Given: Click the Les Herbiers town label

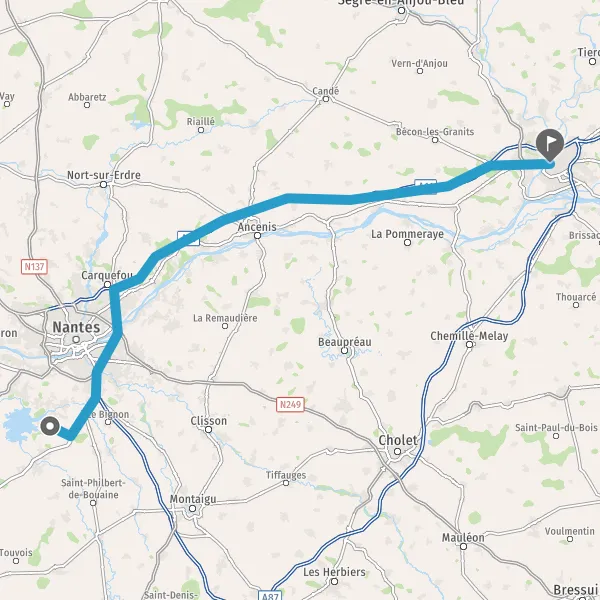Looking at the screenshot, I should [x=334, y=572].
